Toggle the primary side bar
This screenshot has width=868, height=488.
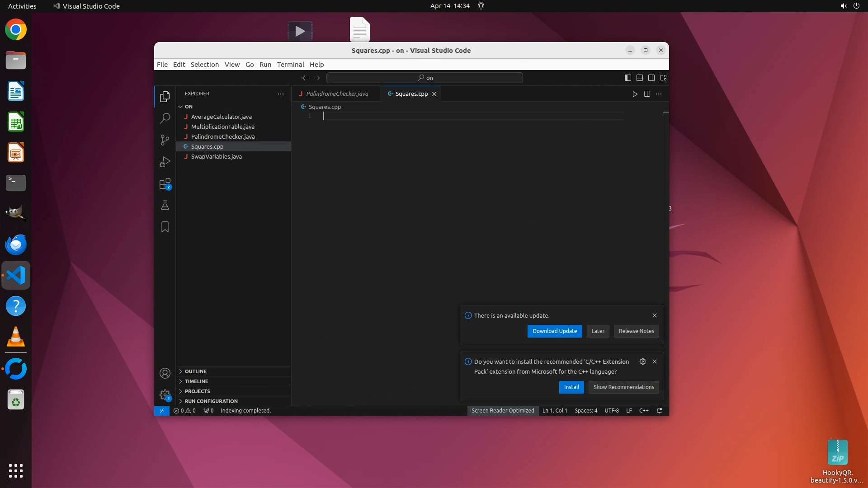(627, 78)
